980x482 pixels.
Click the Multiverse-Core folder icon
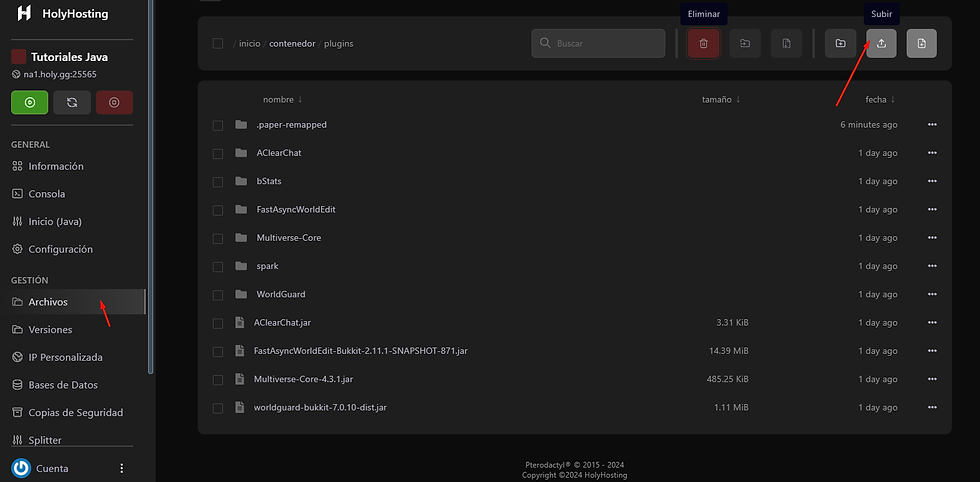(x=241, y=238)
